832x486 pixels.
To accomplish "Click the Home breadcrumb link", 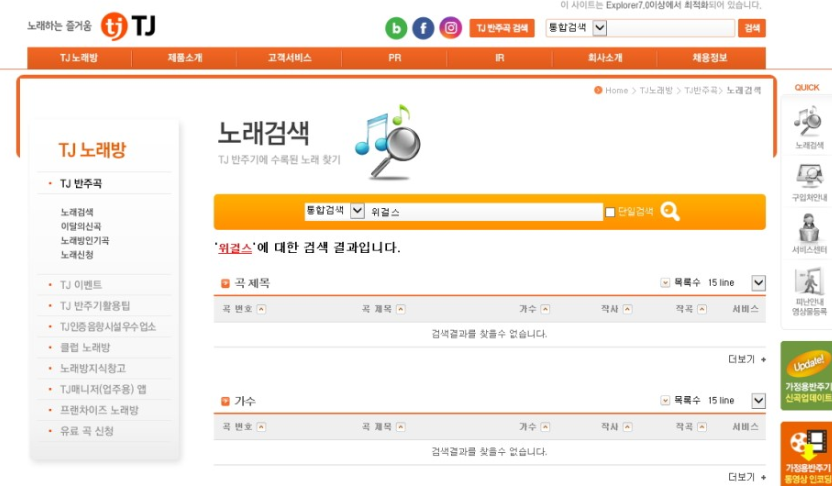I will (x=617, y=90).
